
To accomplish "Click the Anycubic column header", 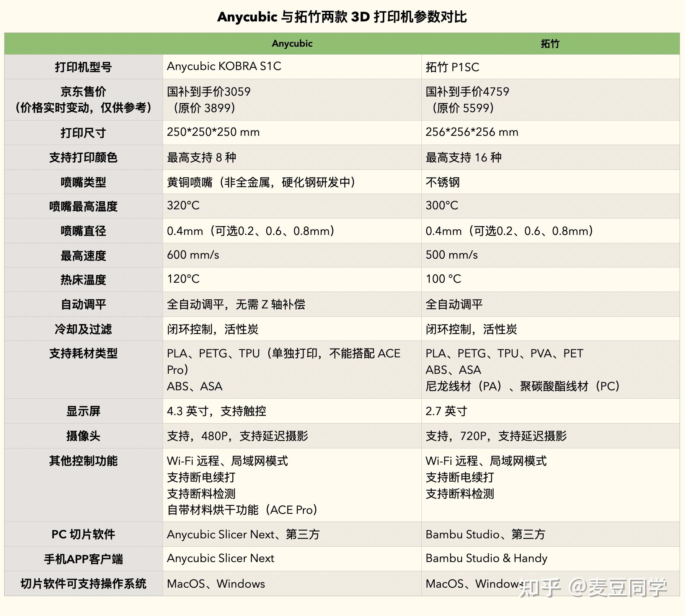I will tap(292, 43).
